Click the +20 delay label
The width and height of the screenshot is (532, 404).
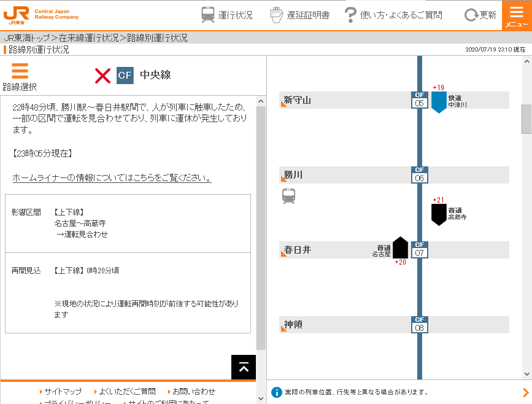400,262
